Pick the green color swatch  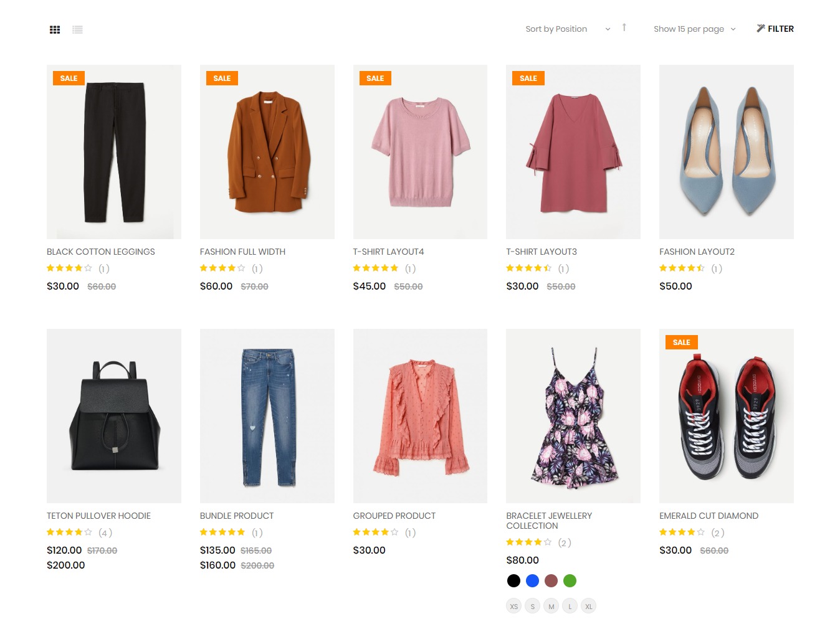point(570,580)
